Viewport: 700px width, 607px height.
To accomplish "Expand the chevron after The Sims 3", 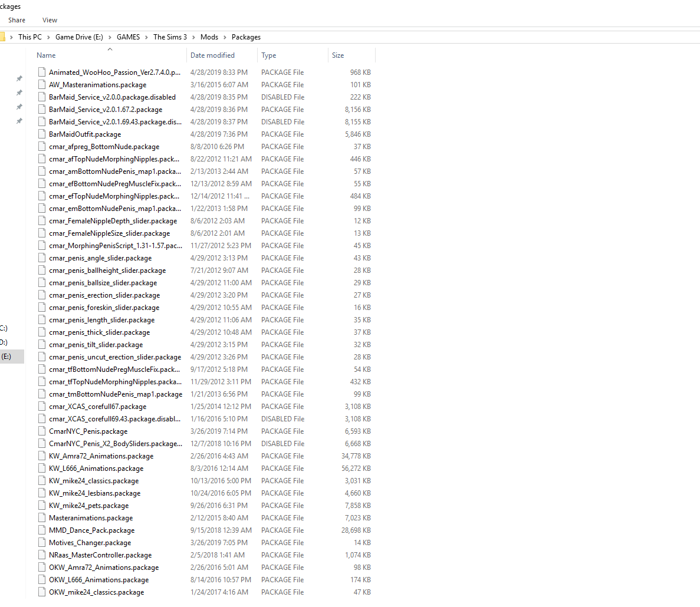I will [193, 37].
